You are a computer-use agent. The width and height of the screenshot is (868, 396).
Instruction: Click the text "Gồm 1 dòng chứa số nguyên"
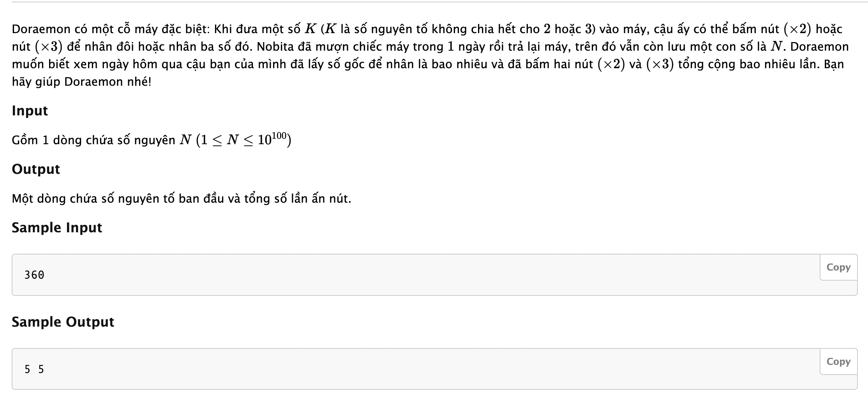[94, 140]
